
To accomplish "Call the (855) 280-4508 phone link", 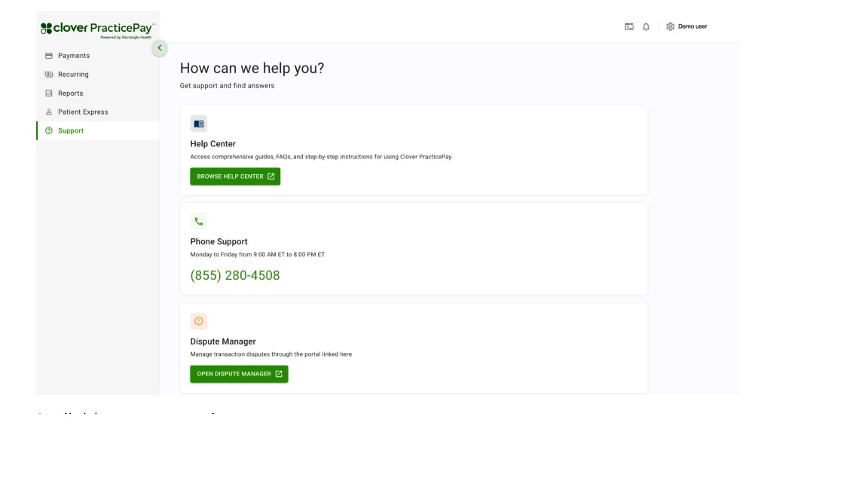I will pos(235,276).
